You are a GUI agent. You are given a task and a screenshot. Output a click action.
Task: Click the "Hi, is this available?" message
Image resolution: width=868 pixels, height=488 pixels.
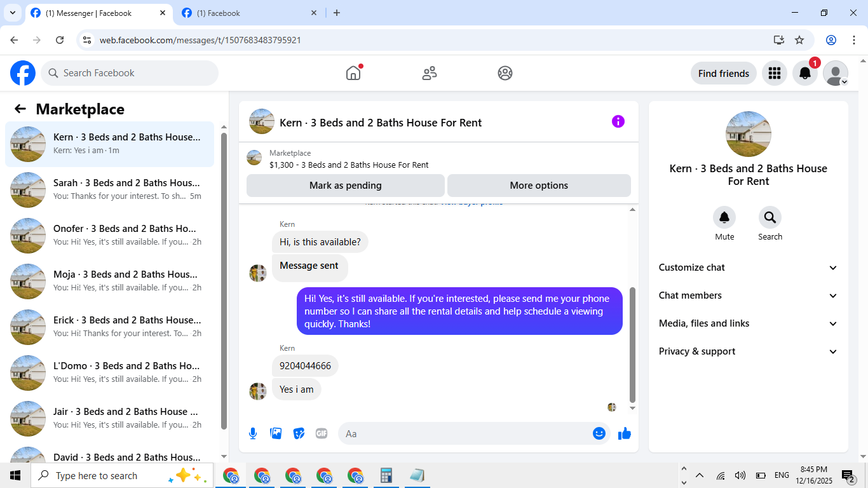[320, 242]
